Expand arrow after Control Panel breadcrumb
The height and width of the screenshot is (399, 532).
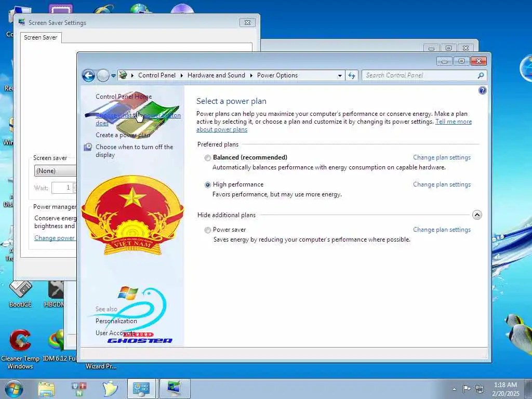click(x=181, y=75)
